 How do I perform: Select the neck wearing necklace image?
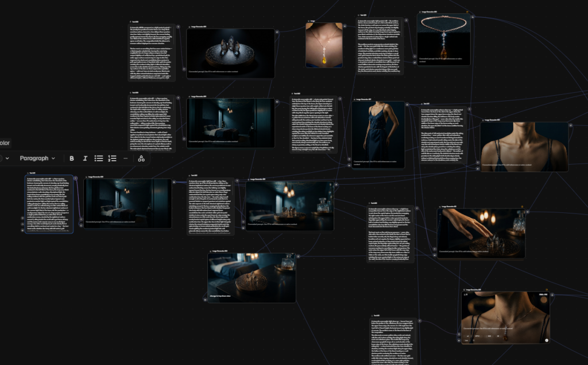[x=505, y=318]
